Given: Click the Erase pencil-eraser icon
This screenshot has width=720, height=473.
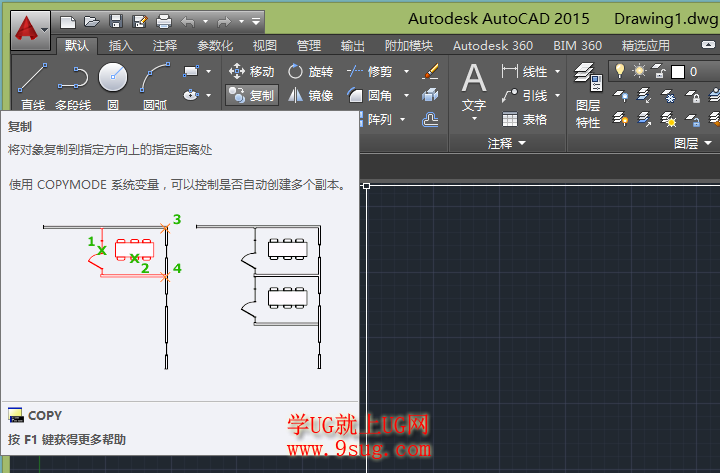Looking at the screenshot, I should pos(430,71).
